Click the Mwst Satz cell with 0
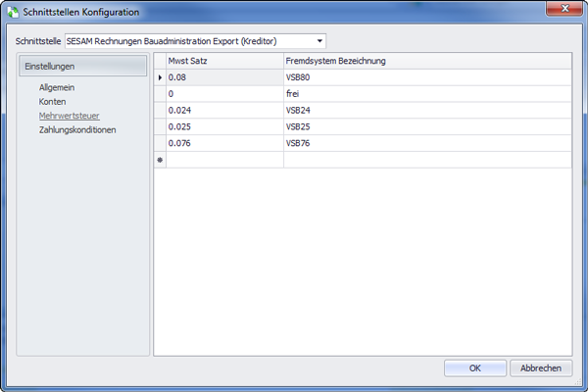Image resolution: width=588 pixels, height=392 pixels. tap(224, 94)
